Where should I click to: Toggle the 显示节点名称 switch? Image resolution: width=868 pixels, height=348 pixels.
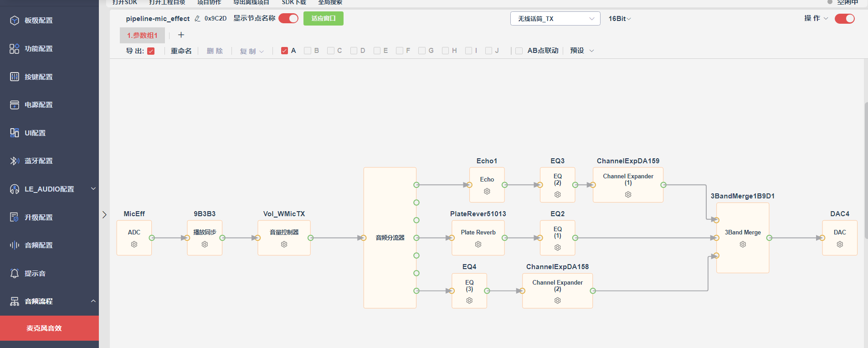[x=288, y=18]
